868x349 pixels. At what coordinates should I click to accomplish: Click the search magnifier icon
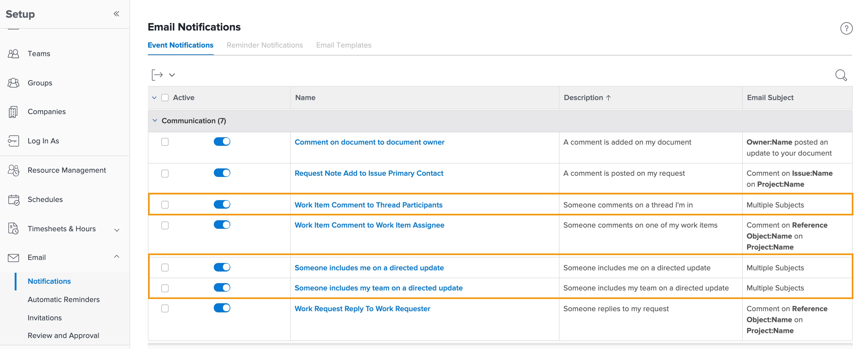pyautogui.click(x=841, y=75)
